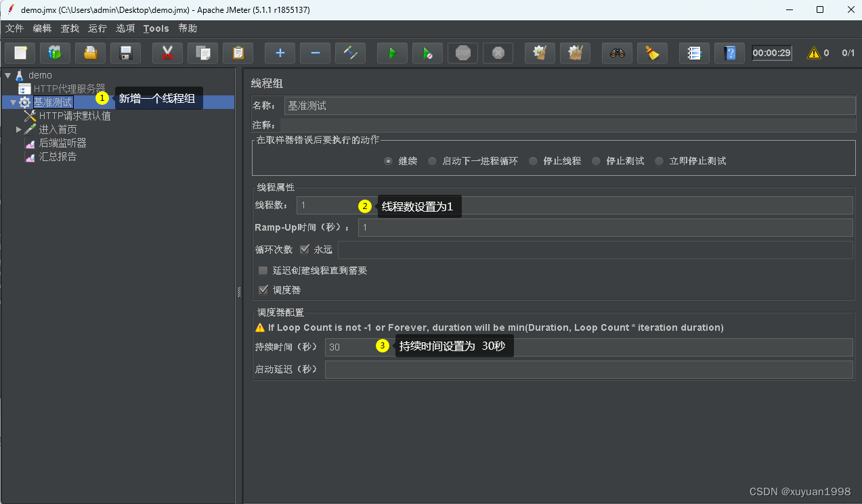This screenshot has width=862, height=504.
Task: Click the yellow warning triangle log icon
Action: point(813,53)
